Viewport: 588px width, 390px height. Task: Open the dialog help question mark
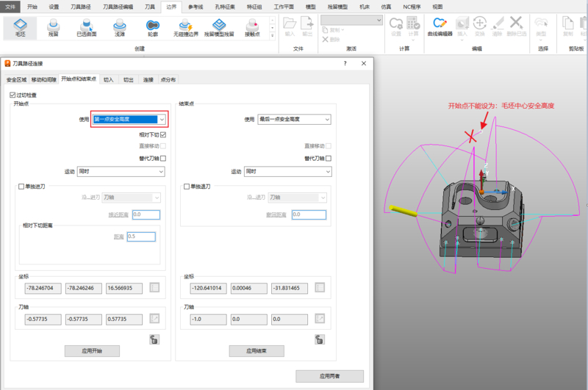click(345, 63)
